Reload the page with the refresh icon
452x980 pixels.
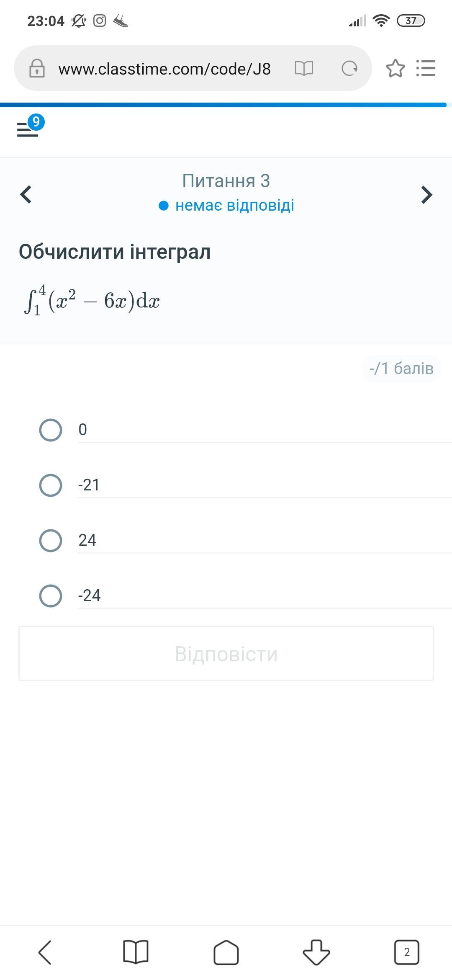click(x=349, y=68)
